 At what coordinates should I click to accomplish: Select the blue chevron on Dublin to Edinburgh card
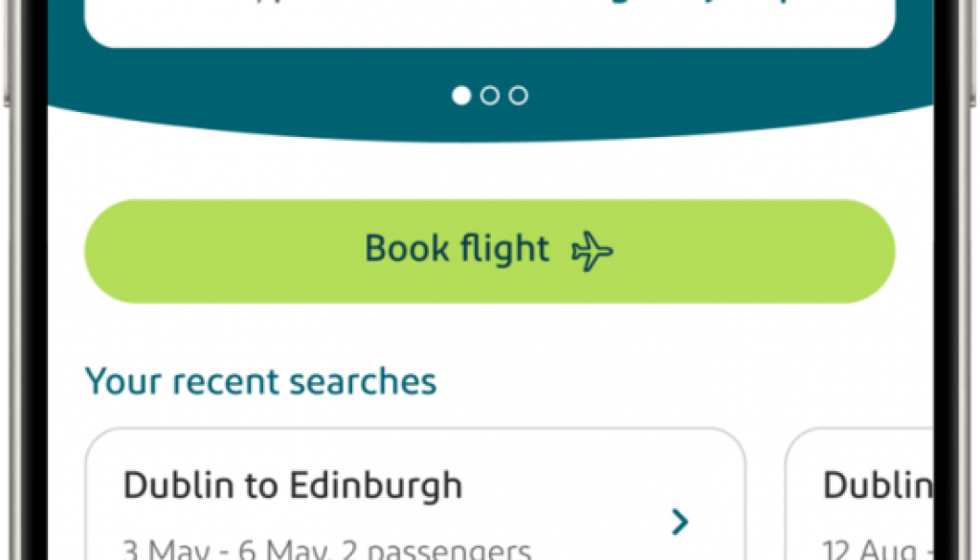(x=680, y=521)
